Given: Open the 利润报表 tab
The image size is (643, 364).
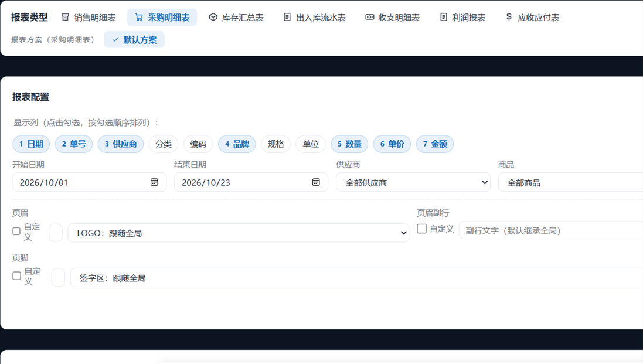Looking at the screenshot, I should pos(462,17).
